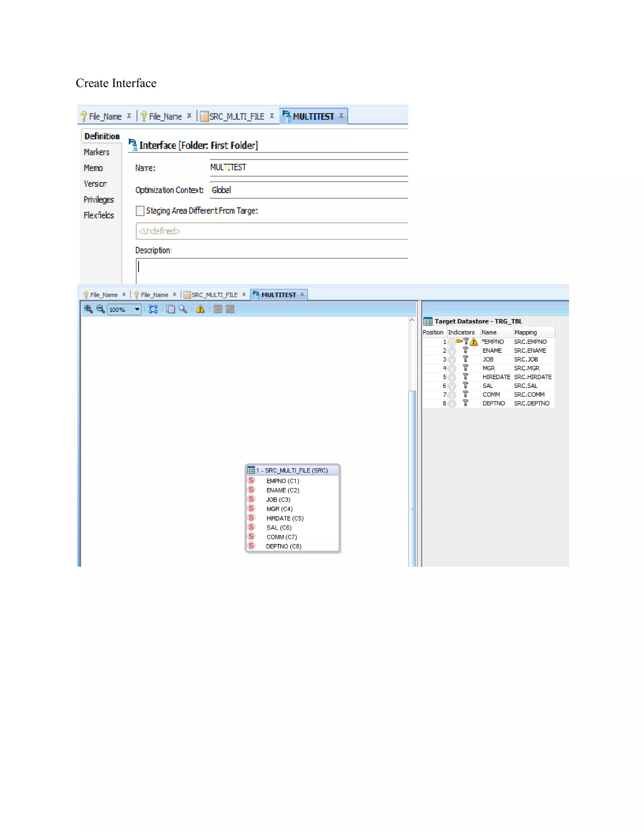Select MULTITEST tab in the top window

click(x=313, y=116)
